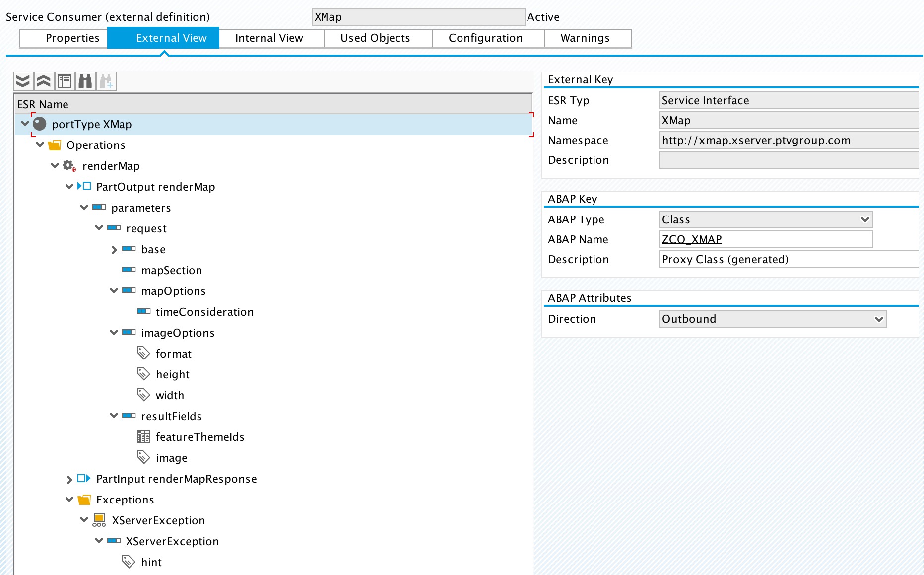This screenshot has width=924, height=575.
Task: Click the Find Next binoculars icon
Action: [106, 81]
